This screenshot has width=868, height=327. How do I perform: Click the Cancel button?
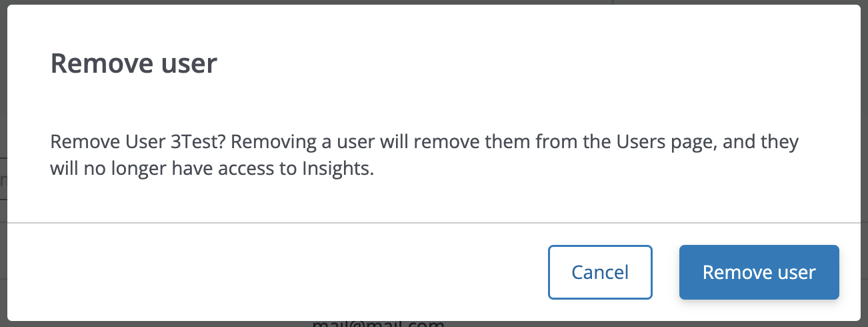click(600, 272)
